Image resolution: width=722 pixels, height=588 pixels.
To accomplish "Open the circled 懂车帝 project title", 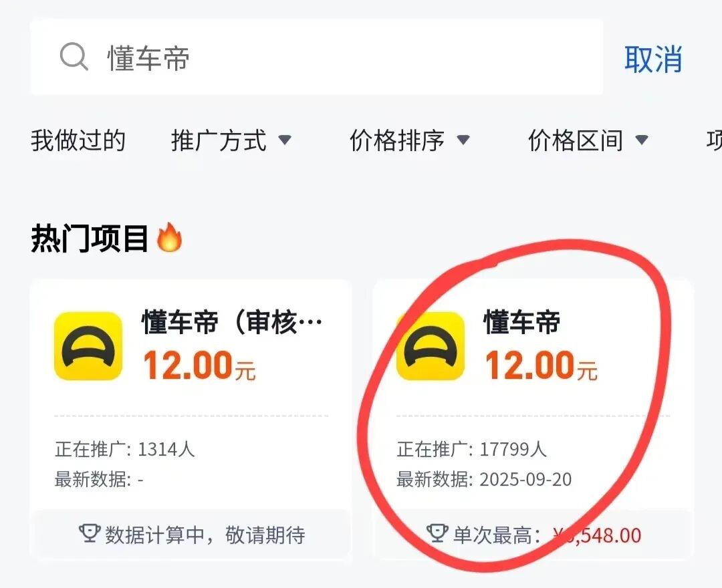I will tap(522, 323).
